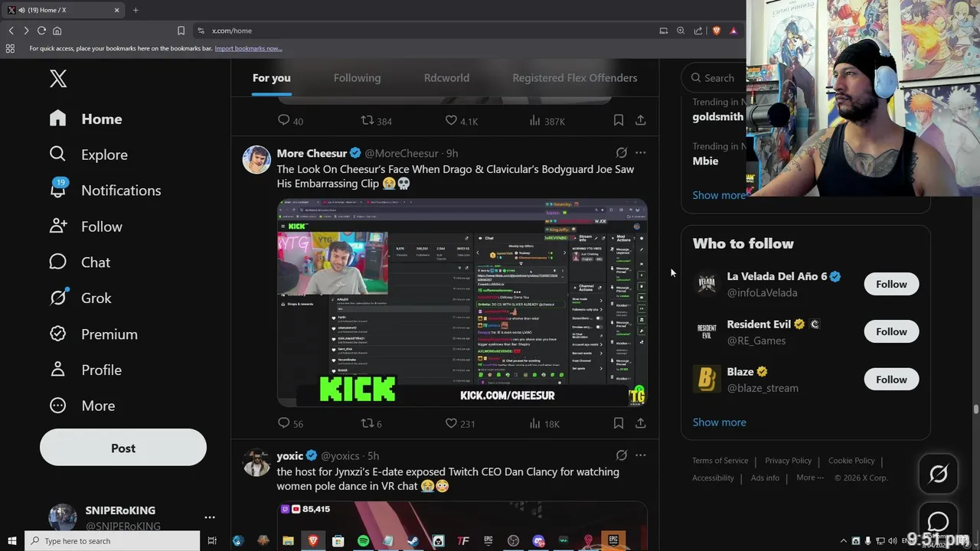
Task: Click Import bookmarks now link
Action: 248,48
